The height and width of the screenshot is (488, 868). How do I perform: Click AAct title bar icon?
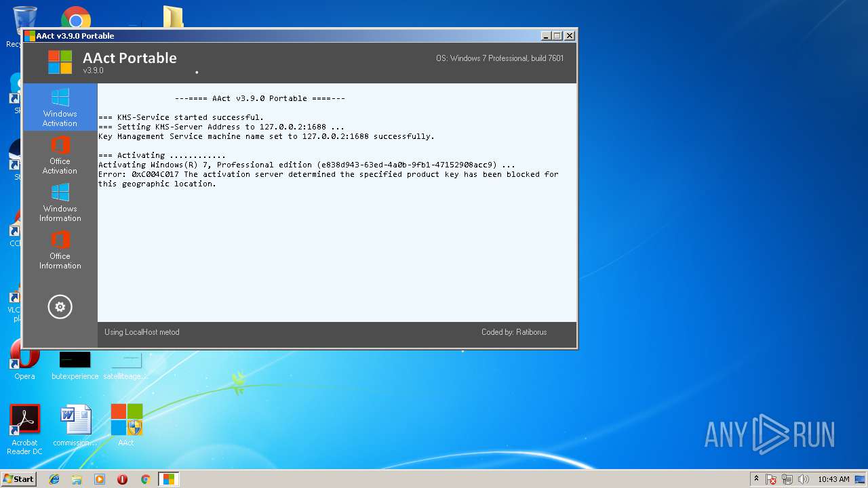30,36
